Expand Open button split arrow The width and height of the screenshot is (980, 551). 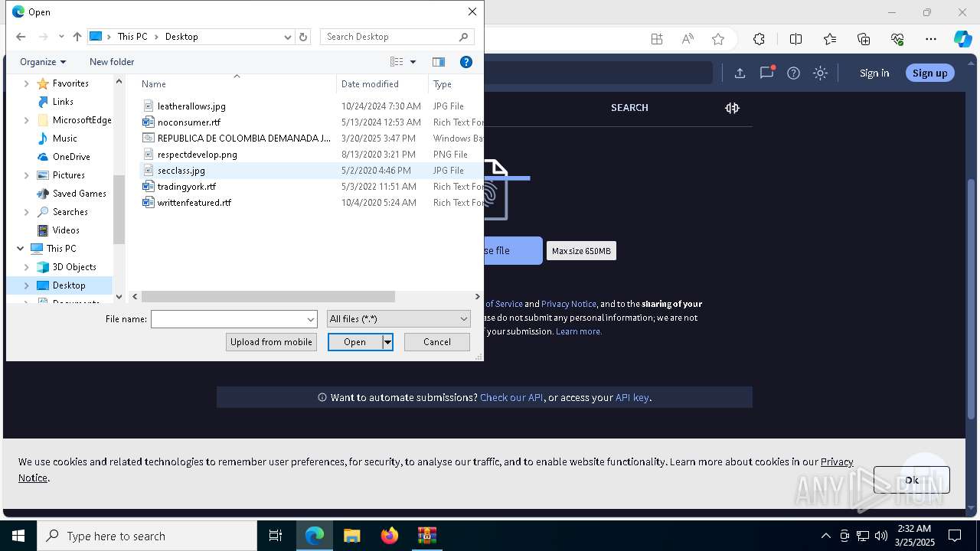388,342
